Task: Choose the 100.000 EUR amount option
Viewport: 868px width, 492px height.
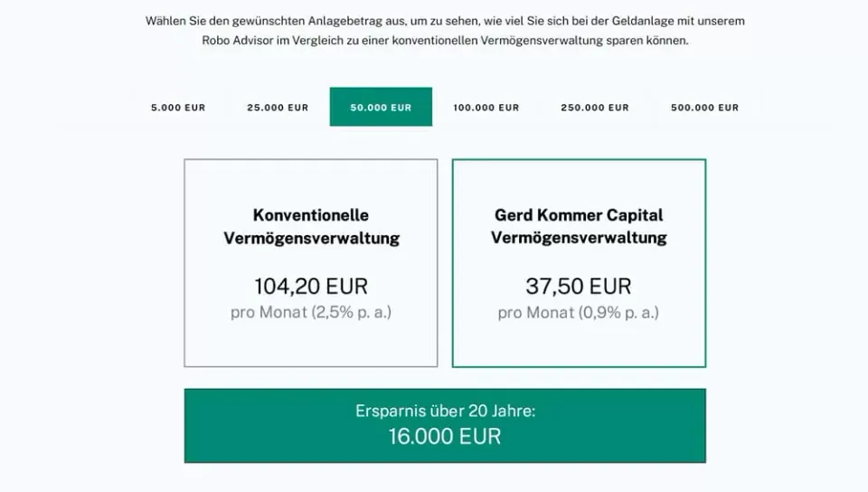Action: point(486,108)
